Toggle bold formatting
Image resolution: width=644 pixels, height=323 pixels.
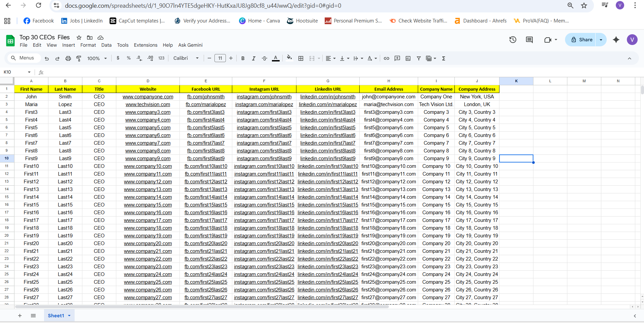[243, 58]
